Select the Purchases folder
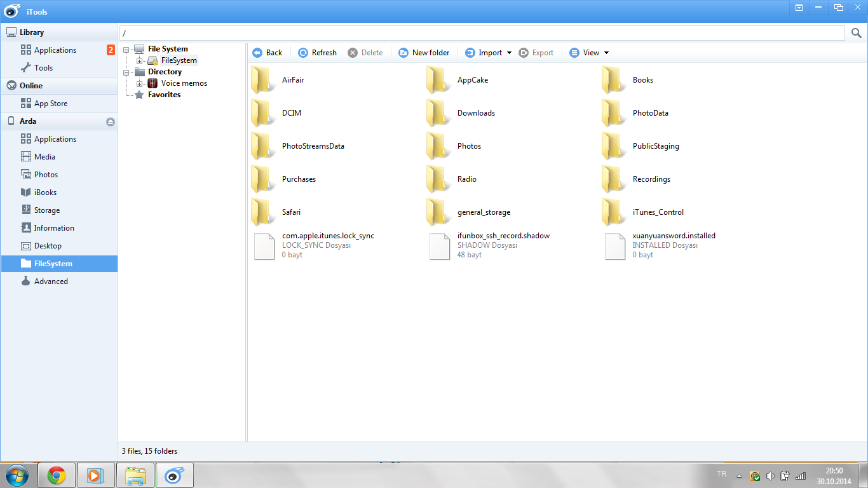 pos(284,179)
